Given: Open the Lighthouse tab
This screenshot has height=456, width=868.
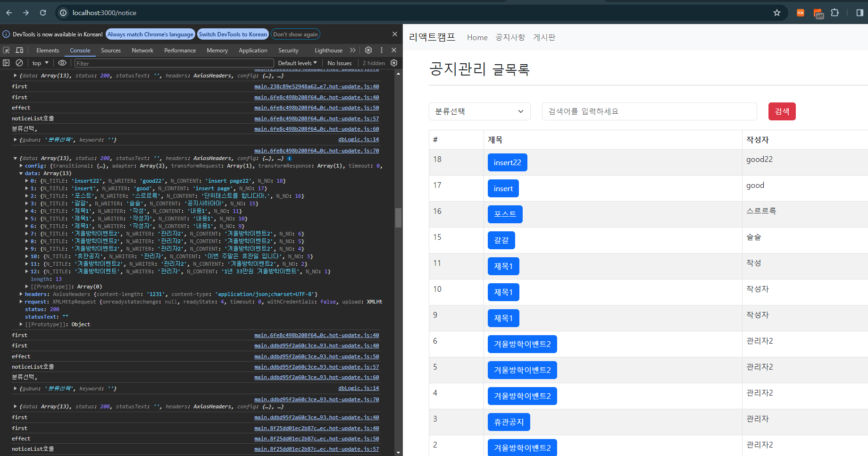Looking at the screenshot, I should (328, 51).
